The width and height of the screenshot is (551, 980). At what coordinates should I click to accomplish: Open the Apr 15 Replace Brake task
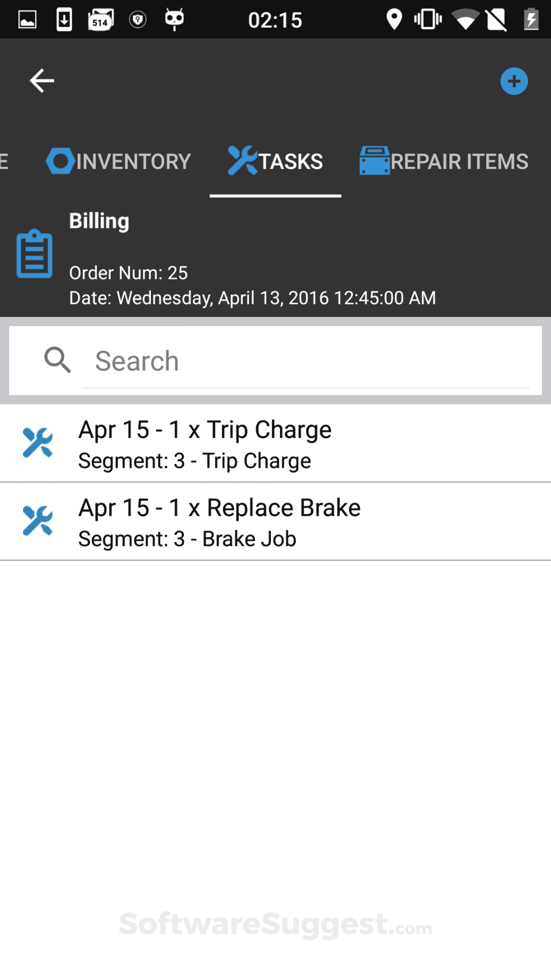click(219, 508)
